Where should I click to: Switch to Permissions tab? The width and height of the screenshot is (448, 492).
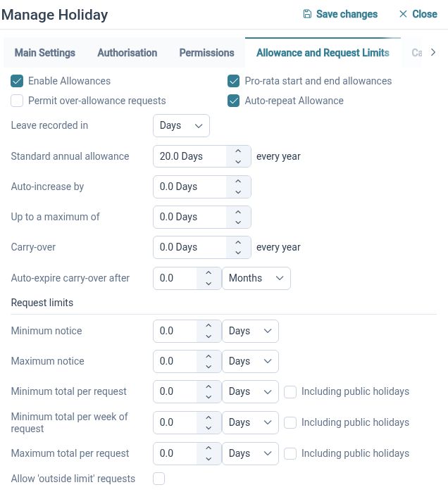click(x=206, y=53)
